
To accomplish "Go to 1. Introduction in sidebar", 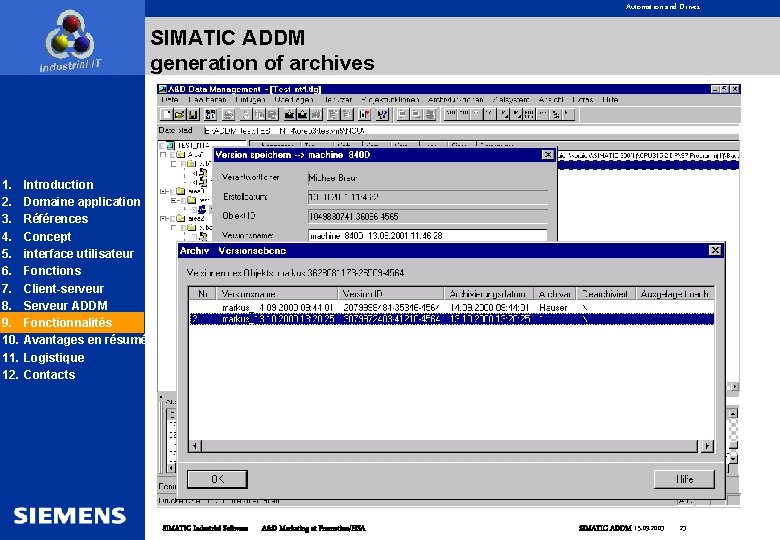I will tap(48, 185).
